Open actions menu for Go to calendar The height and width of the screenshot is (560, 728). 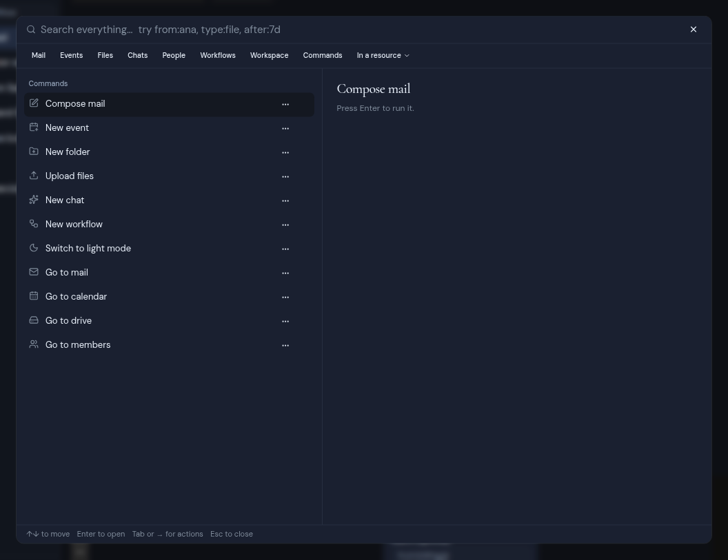(285, 298)
